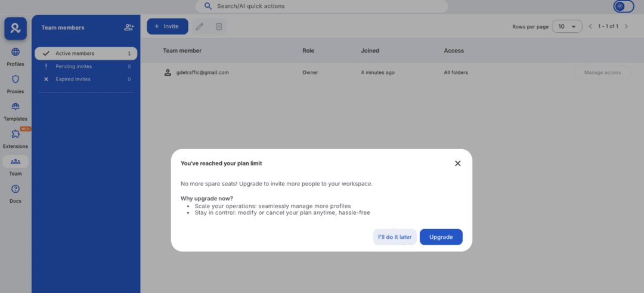
Task: Click the Upgrade button in the dialog
Action: click(441, 237)
